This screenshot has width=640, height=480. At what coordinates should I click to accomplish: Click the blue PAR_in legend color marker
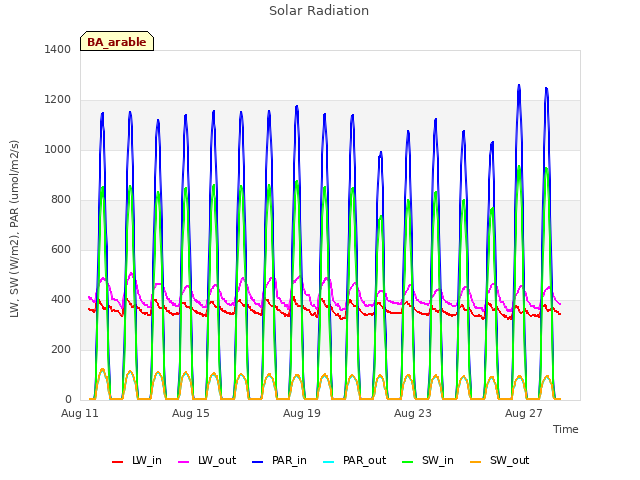click(x=258, y=462)
